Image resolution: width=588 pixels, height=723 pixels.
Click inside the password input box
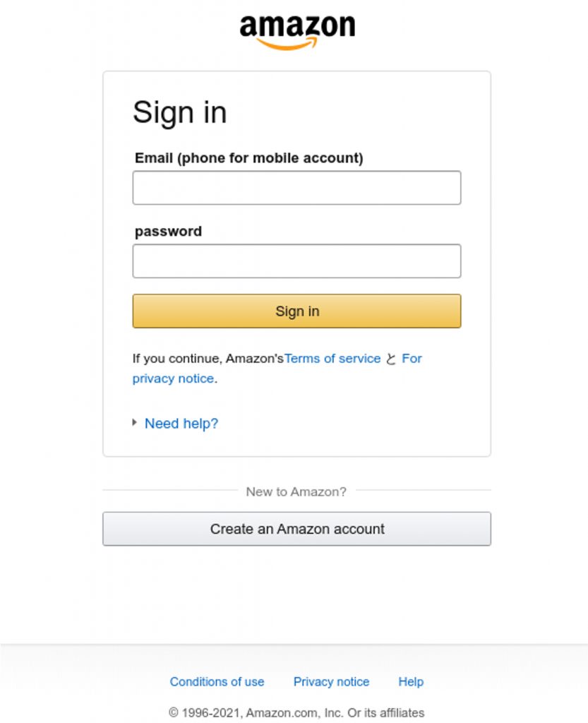(x=296, y=261)
